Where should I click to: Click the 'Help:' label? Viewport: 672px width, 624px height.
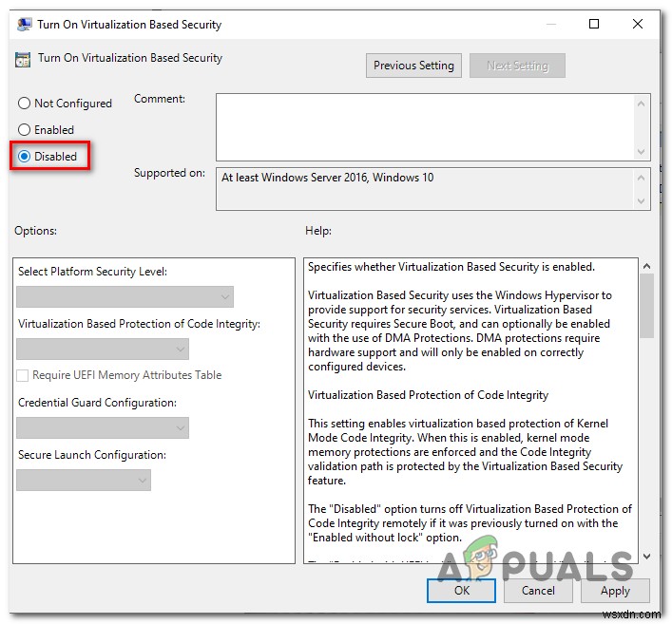(x=318, y=231)
